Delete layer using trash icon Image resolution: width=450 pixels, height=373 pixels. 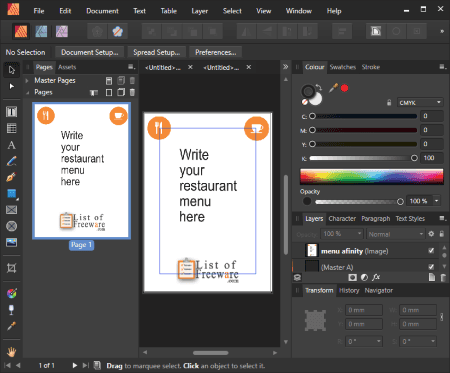click(x=443, y=277)
